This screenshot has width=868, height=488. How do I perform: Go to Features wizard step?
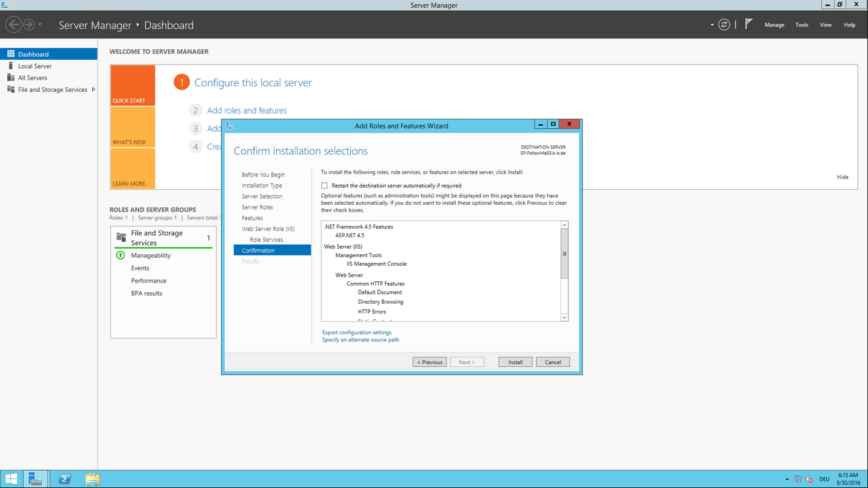pyautogui.click(x=252, y=218)
